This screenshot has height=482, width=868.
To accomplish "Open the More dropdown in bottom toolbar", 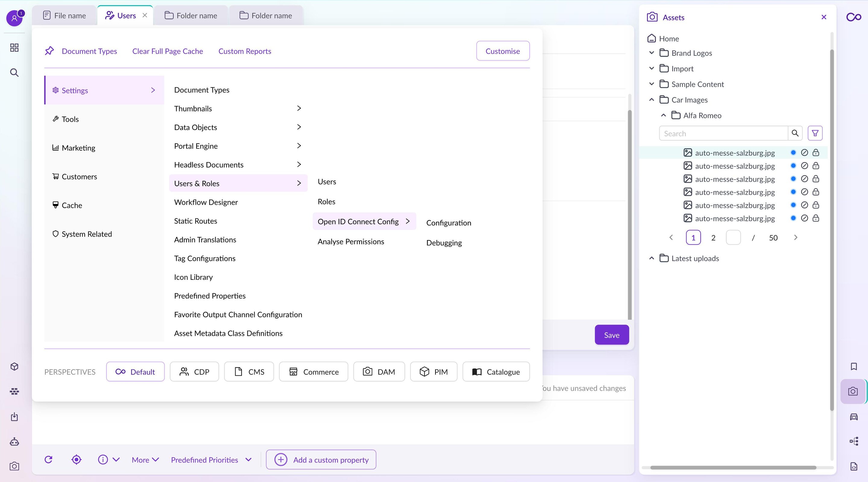I will pos(145,459).
